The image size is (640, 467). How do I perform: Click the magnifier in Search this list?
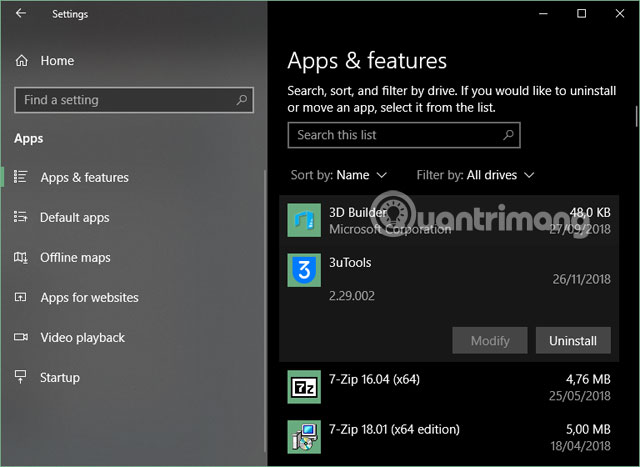click(x=508, y=135)
